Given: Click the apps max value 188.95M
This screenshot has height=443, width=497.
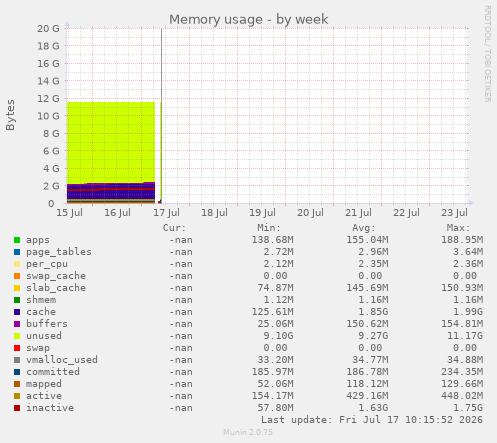Looking at the screenshot, I should coord(462,240).
